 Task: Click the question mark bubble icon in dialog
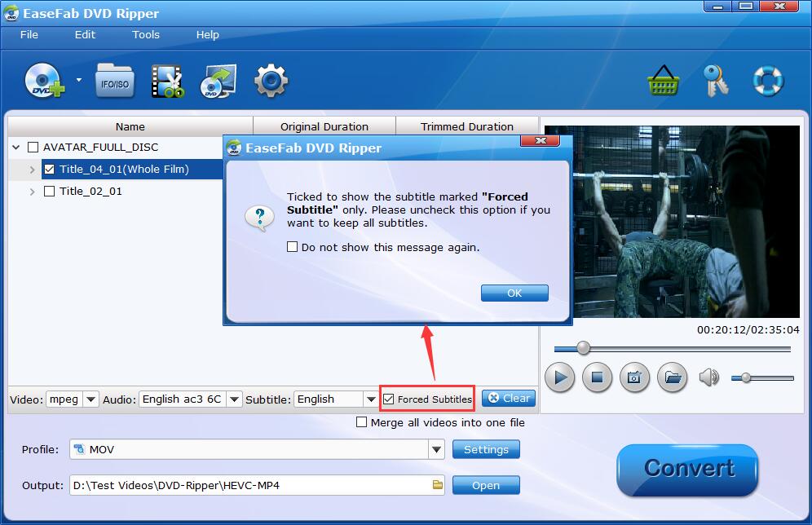pos(259,218)
